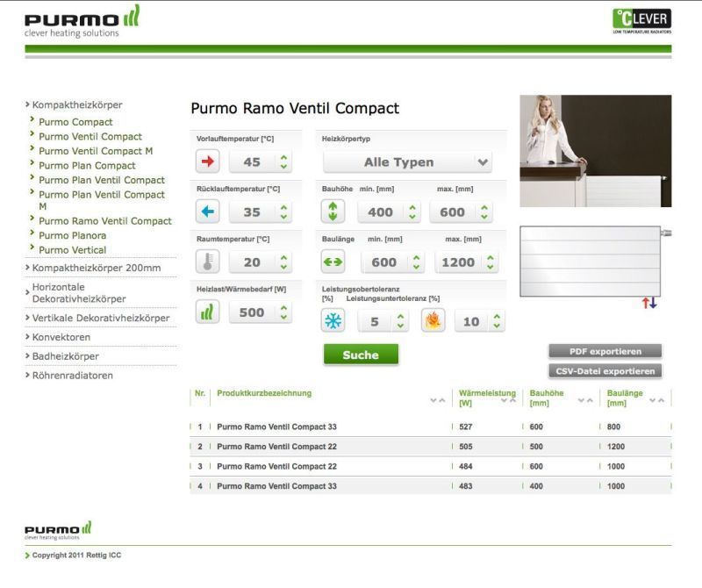Click the Heizlast value field 500
This screenshot has height=588, width=702.
[x=260, y=312]
